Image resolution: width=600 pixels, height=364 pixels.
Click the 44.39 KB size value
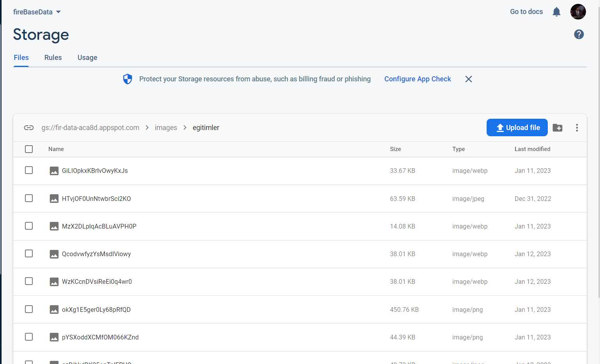[x=402, y=337]
